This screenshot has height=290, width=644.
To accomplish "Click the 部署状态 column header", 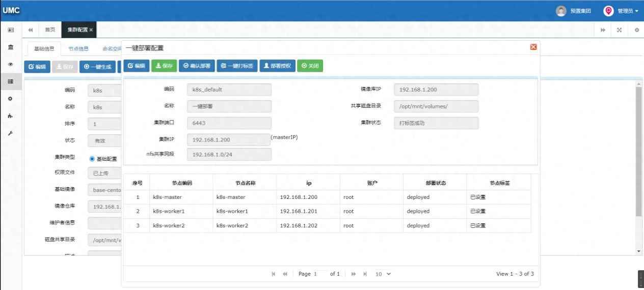I will click(435, 182).
